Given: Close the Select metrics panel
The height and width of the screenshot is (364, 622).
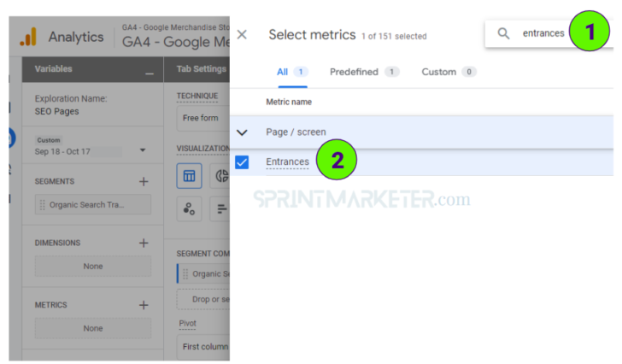Looking at the screenshot, I should (x=242, y=35).
